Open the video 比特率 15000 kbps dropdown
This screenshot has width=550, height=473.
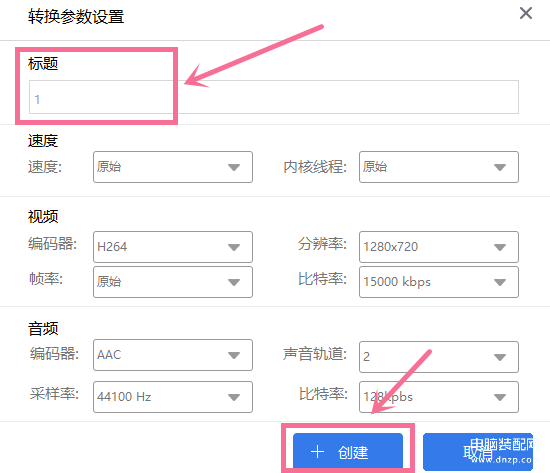click(x=438, y=282)
